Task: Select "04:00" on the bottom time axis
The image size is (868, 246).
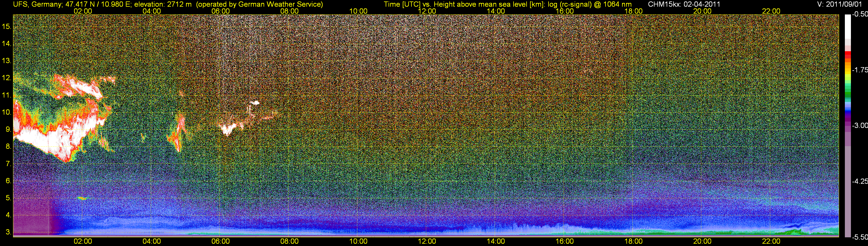Action: [x=152, y=242]
